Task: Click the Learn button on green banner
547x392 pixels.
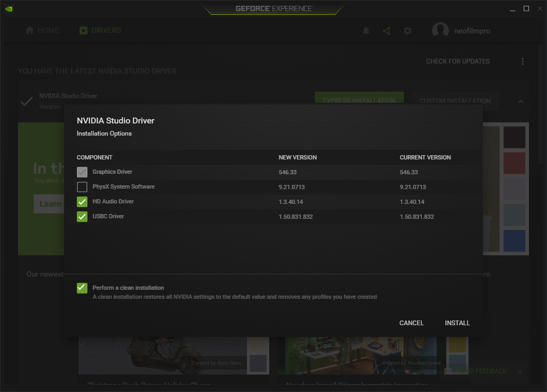Action: coord(49,203)
